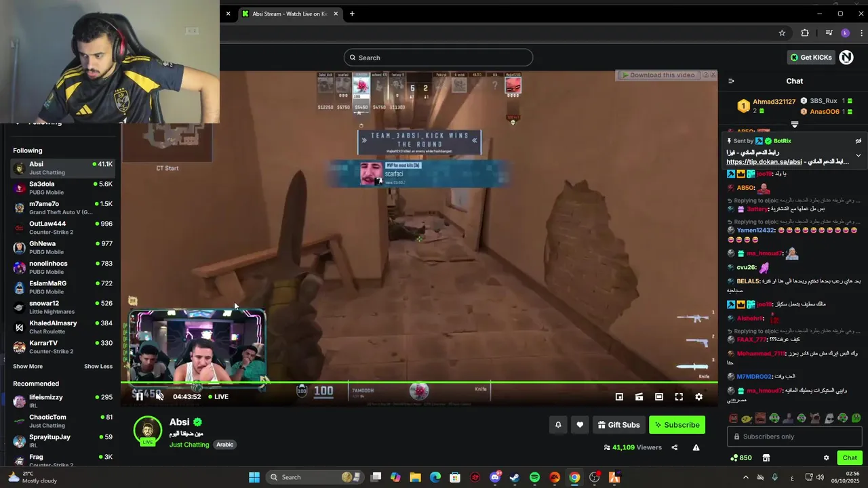Select the Arabic language tag
The height and width of the screenshot is (488, 868).
(x=225, y=445)
